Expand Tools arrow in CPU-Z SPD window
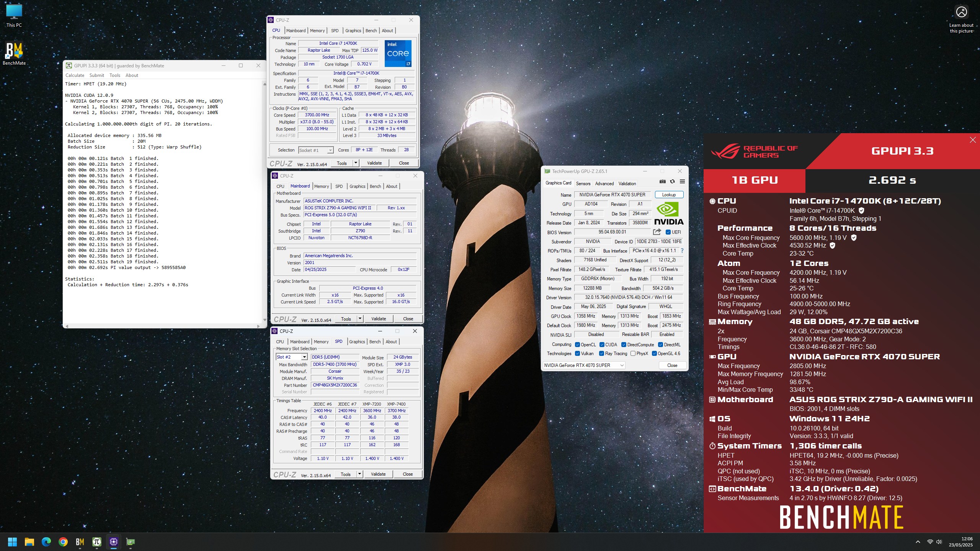980x551 pixels. pyautogui.click(x=359, y=474)
